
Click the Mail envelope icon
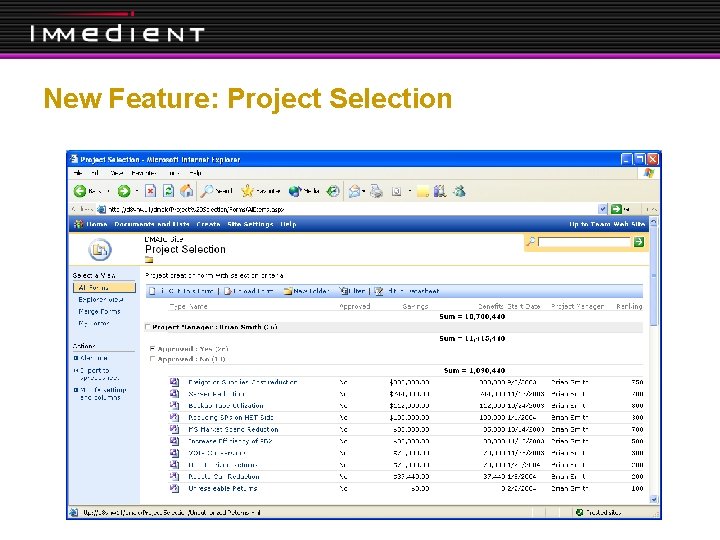354,191
